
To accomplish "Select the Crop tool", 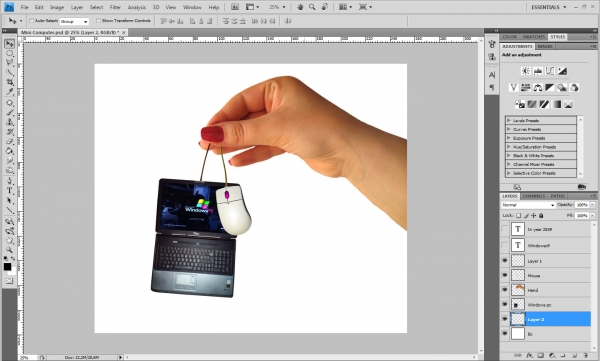I will pos(10,82).
